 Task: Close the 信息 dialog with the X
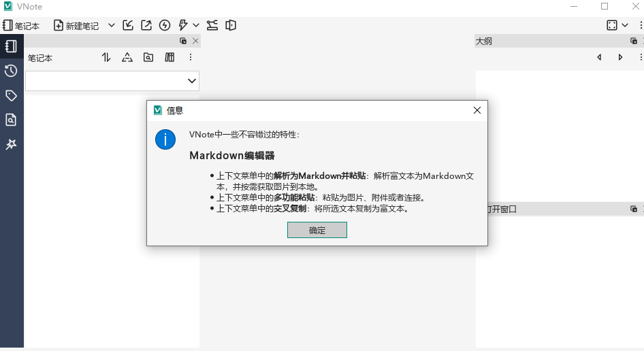(x=477, y=110)
